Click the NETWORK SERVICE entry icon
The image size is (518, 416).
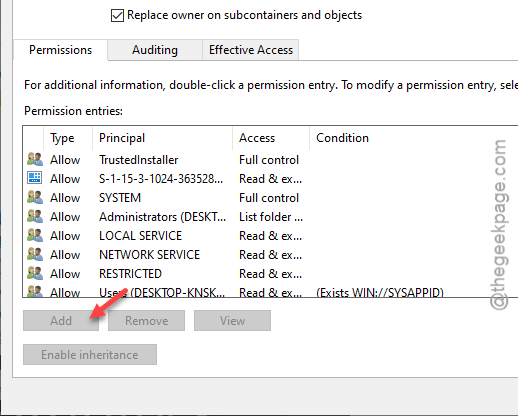pyautogui.click(x=35, y=254)
